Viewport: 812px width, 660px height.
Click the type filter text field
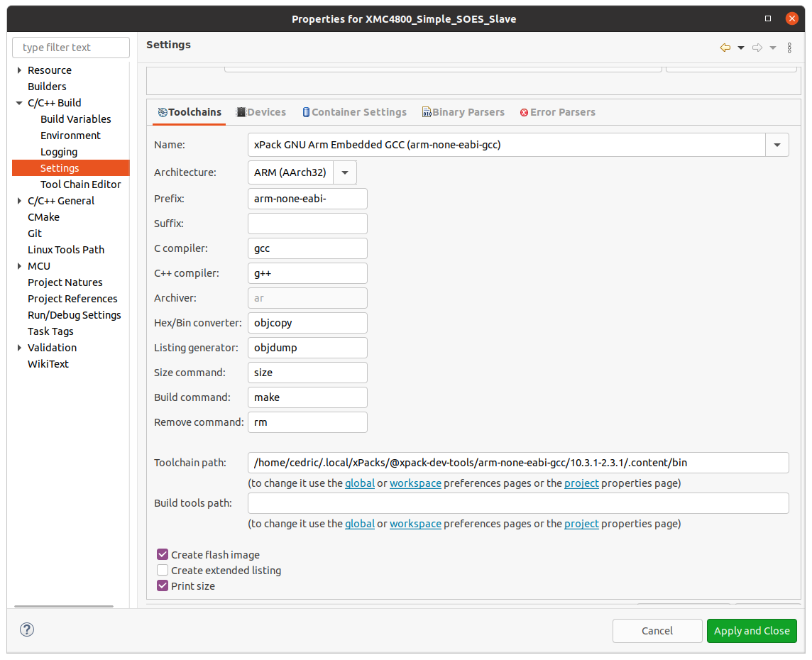pyautogui.click(x=70, y=47)
